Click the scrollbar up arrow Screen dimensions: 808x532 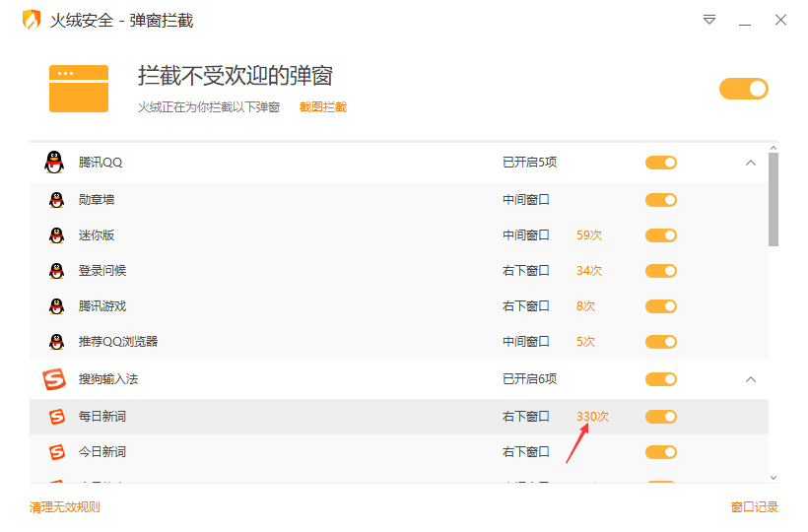coord(774,148)
